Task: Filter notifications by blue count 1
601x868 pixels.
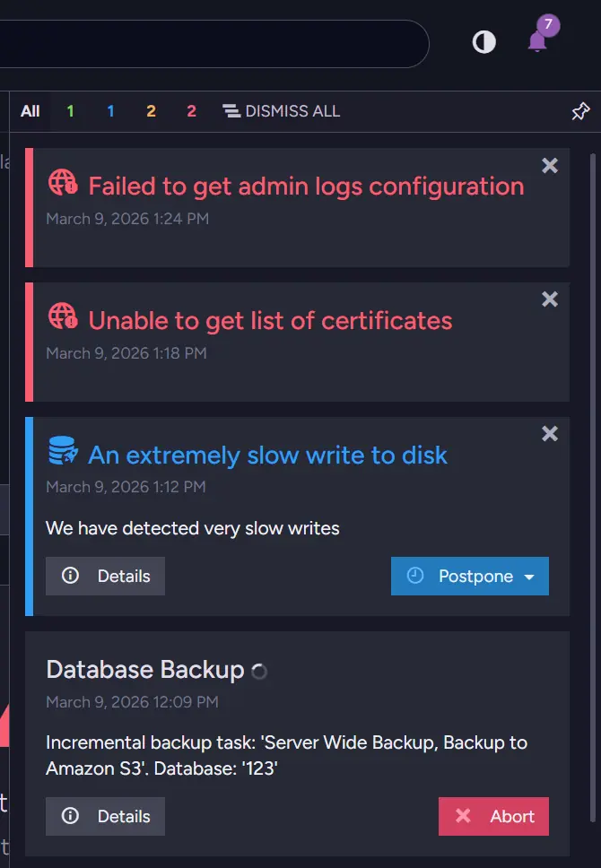Action: click(110, 111)
